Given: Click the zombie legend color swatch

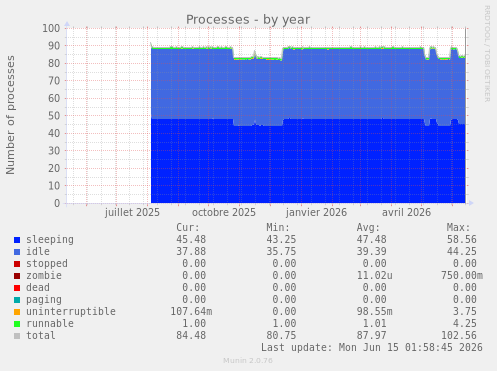Looking at the screenshot, I should click(17, 276).
